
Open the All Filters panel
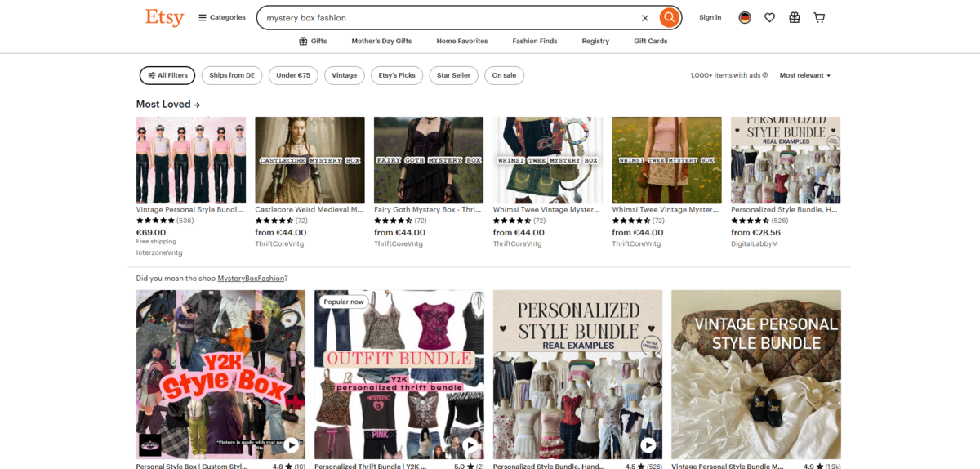[x=167, y=75]
